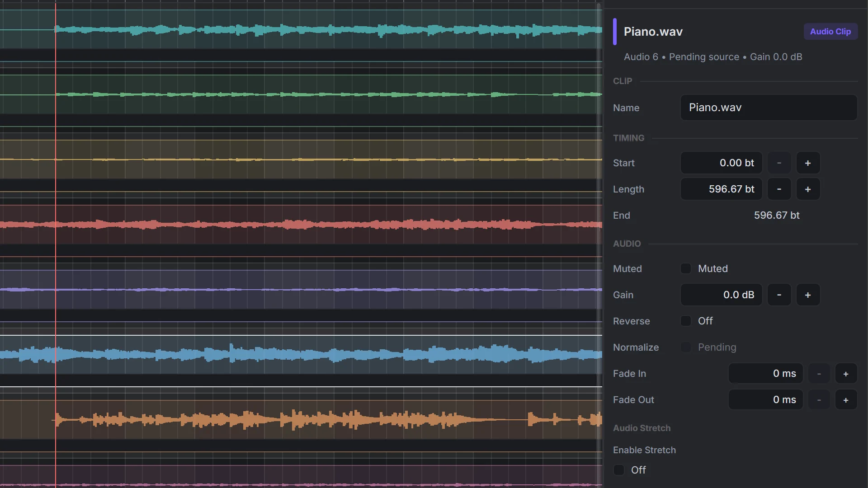
Task: Increase Fade Out with plus button
Action: coord(846,399)
